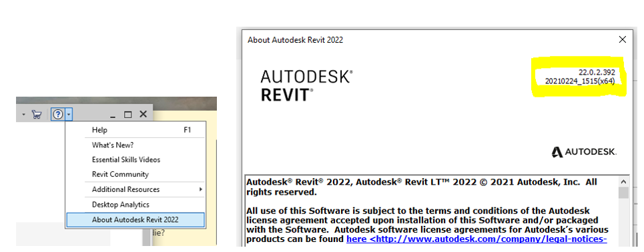Click the Help question mark icon
The width and height of the screenshot is (644, 252).
click(58, 115)
